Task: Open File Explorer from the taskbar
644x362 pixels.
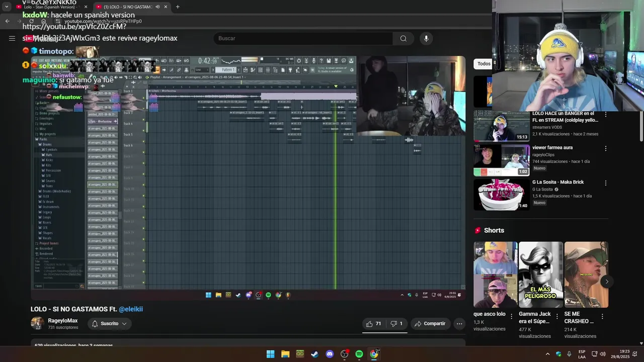Action: pos(285,354)
